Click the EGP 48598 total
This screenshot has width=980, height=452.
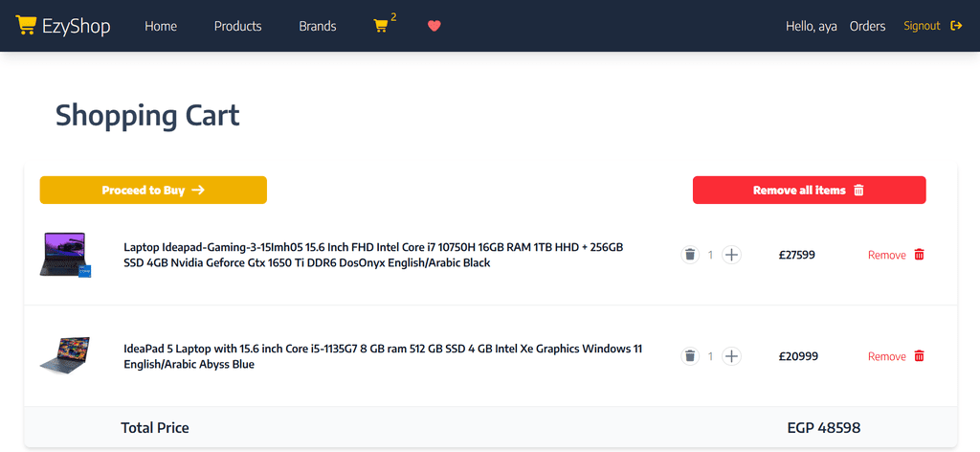[824, 428]
